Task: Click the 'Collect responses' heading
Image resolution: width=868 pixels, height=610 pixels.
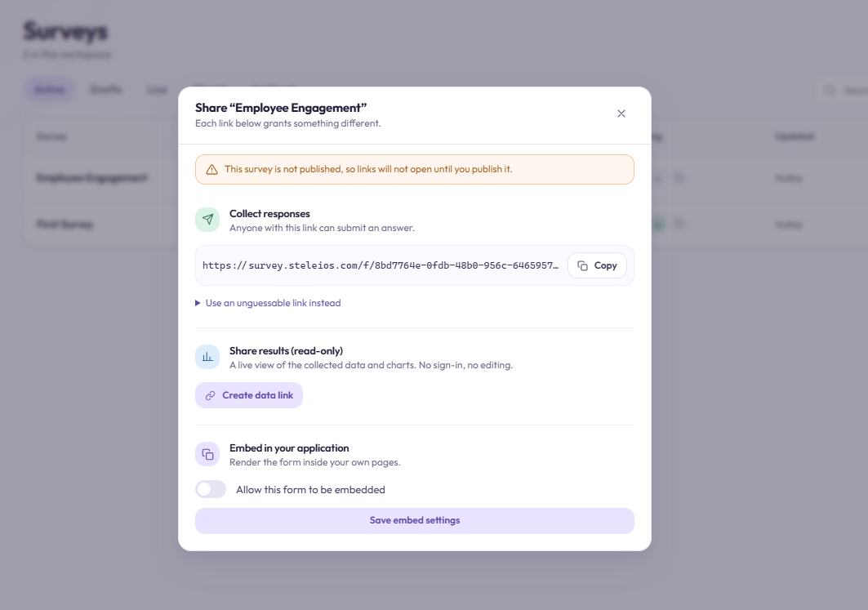Action: pos(269,214)
